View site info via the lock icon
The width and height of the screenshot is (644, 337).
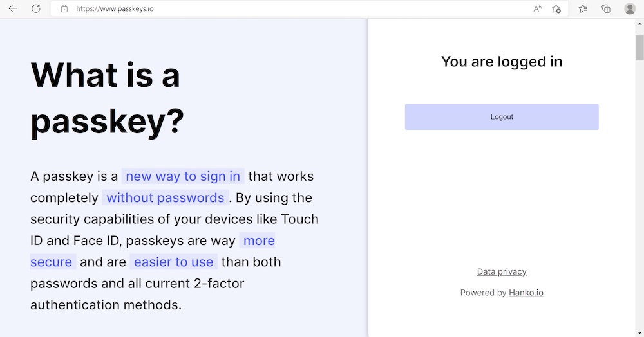(x=64, y=8)
